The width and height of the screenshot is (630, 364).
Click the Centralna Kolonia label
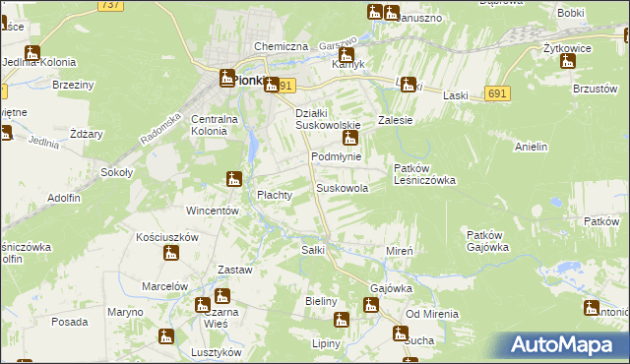click(215, 125)
